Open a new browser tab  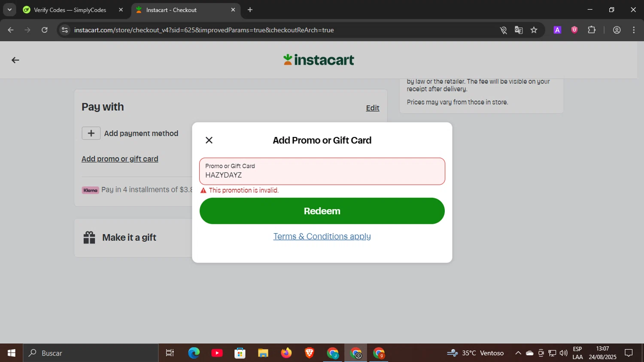[250, 10]
